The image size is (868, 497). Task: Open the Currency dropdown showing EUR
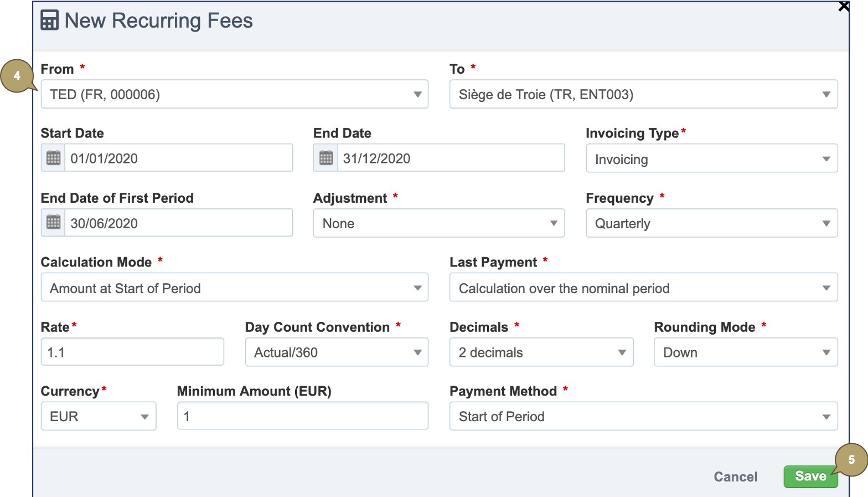click(x=145, y=416)
